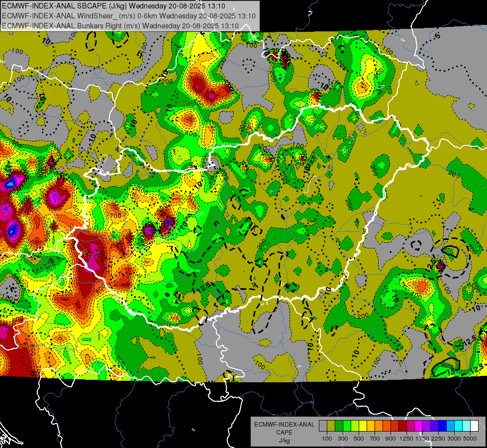Click the J/kg unit label in the legend box
The height and width of the screenshot is (448, 487).
(x=284, y=441)
